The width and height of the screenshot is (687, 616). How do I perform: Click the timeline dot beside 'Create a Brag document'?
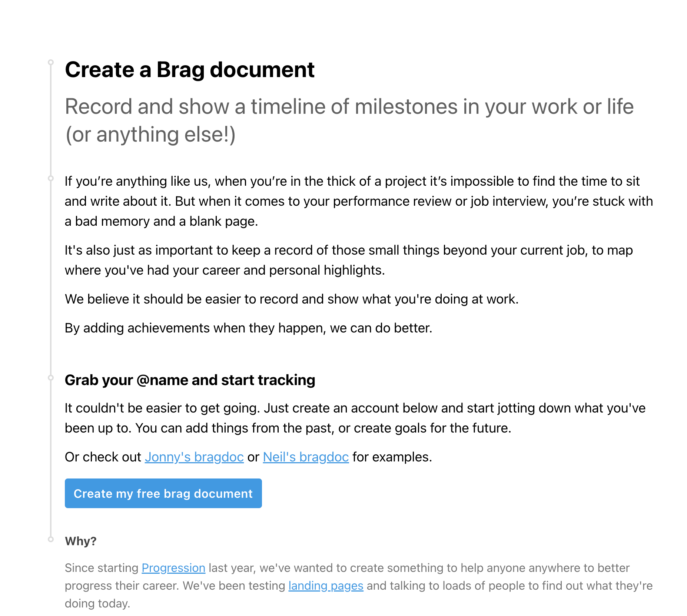click(x=51, y=62)
